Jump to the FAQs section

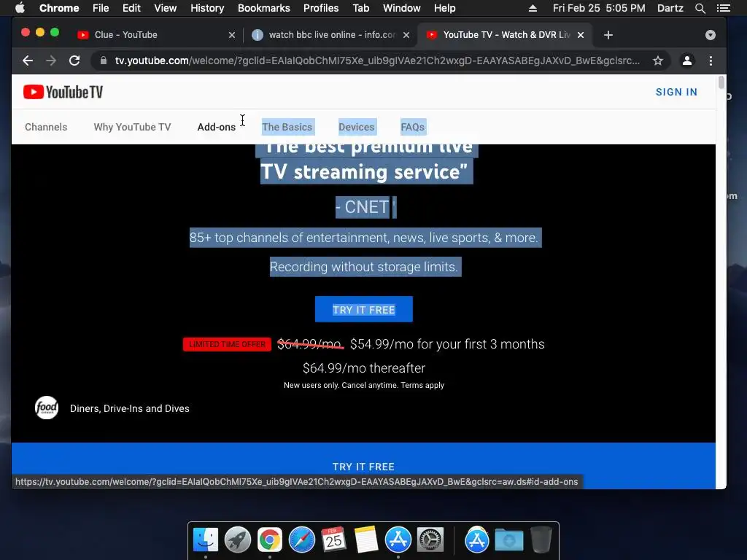(413, 127)
